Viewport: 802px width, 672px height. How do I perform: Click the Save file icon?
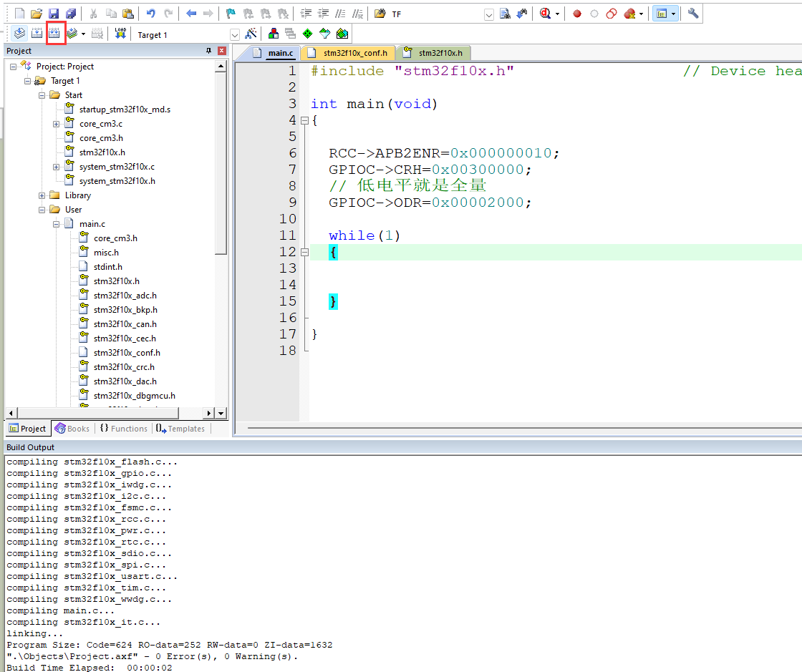[54, 14]
